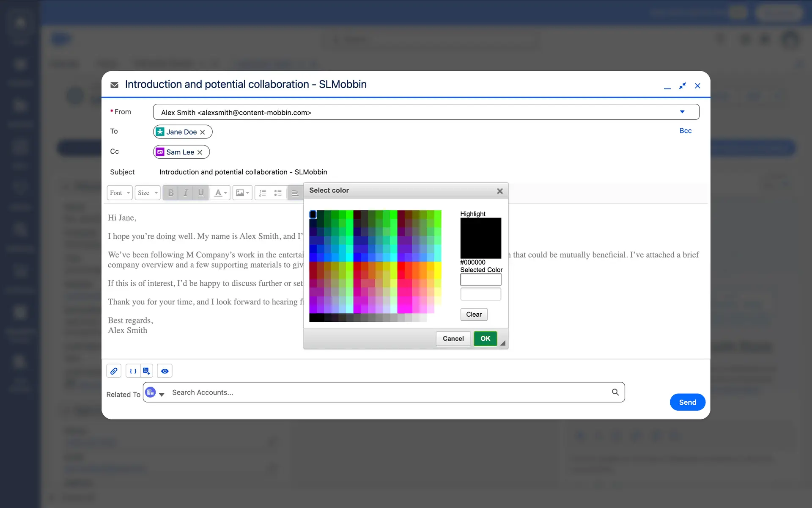Expand the From address dropdown

682,112
